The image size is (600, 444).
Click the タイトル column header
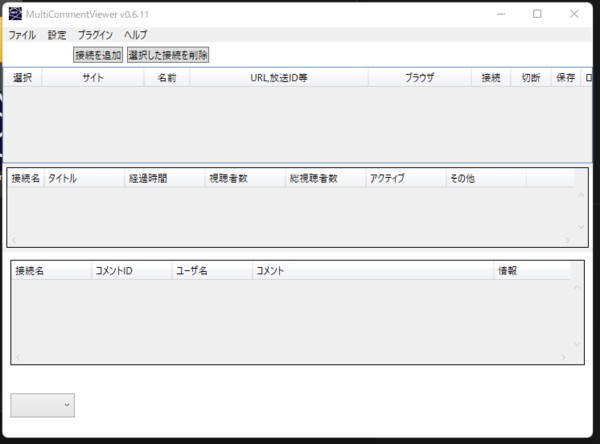[x=85, y=178]
